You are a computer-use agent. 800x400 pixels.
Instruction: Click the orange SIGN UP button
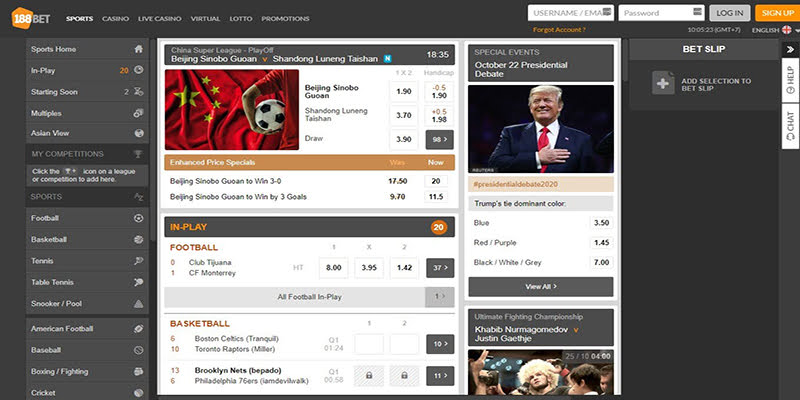(777, 13)
